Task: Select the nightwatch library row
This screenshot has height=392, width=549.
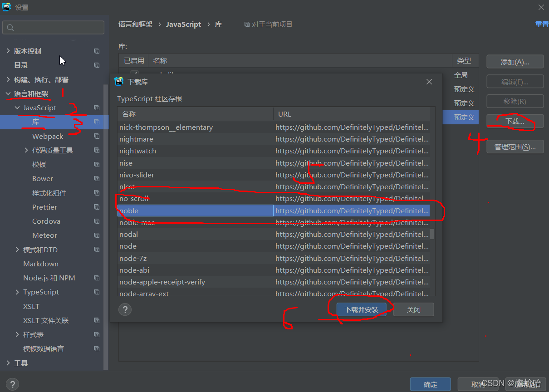Action: [274, 151]
